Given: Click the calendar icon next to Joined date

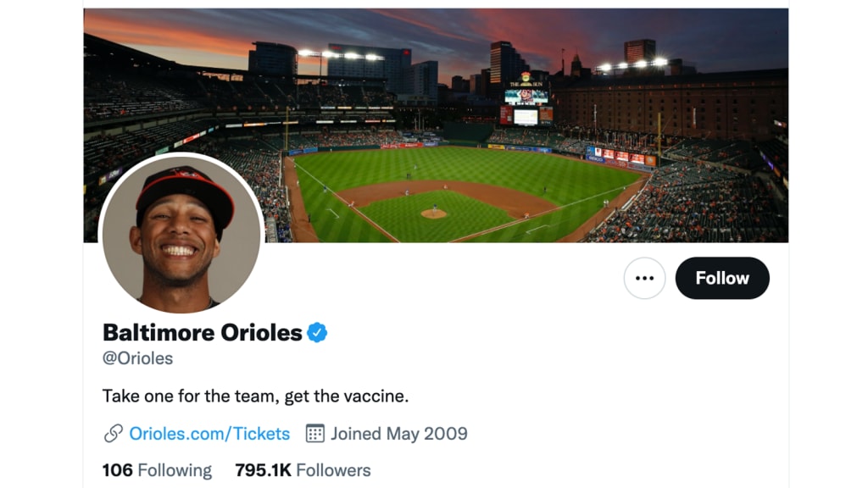Looking at the screenshot, I should [x=315, y=434].
